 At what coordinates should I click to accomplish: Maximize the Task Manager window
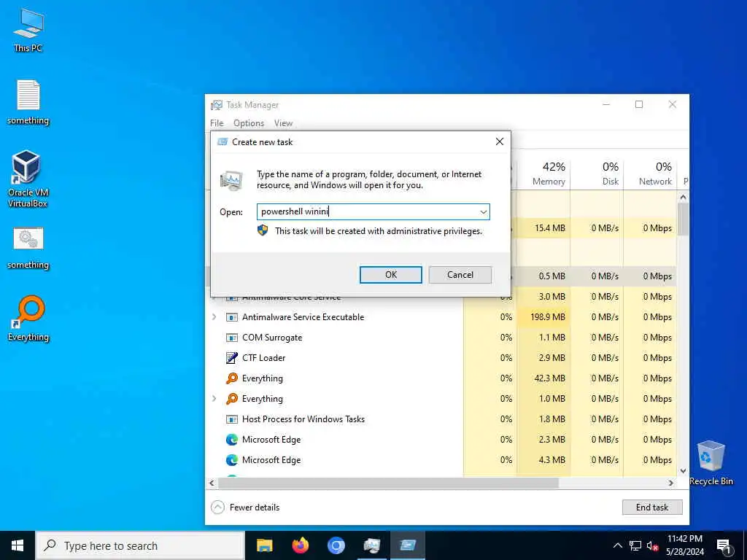point(639,104)
